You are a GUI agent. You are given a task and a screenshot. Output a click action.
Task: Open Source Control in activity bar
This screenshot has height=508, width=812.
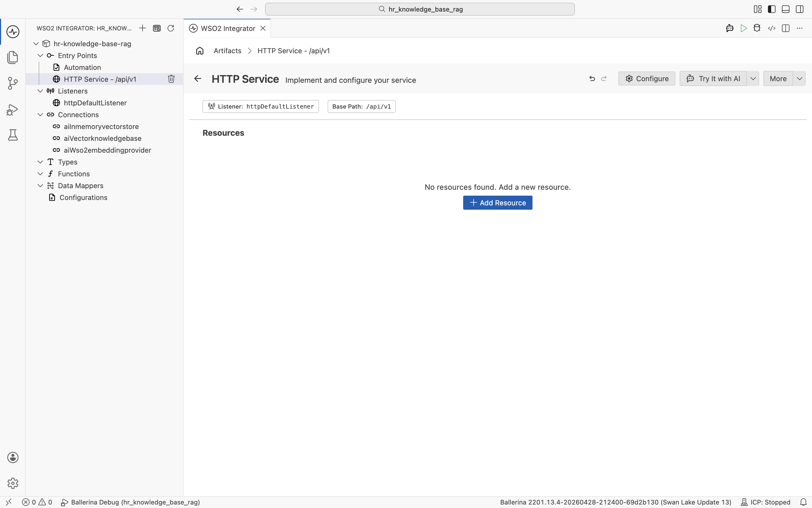[x=13, y=83]
